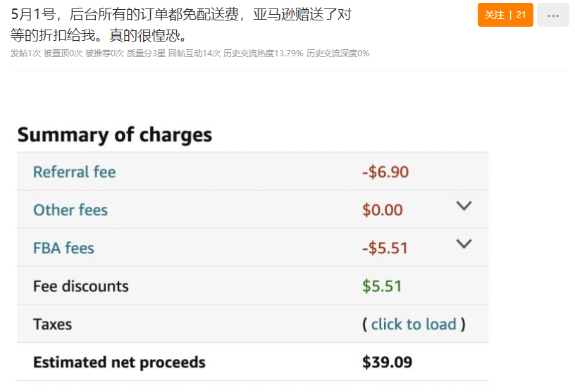Click the 发帖1次 post count stat
The image size is (575, 392).
tap(25, 53)
